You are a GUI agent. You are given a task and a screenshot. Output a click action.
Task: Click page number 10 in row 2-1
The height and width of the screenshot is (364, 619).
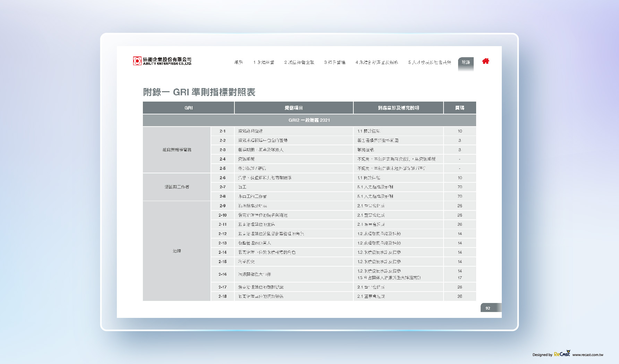tap(460, 131)
